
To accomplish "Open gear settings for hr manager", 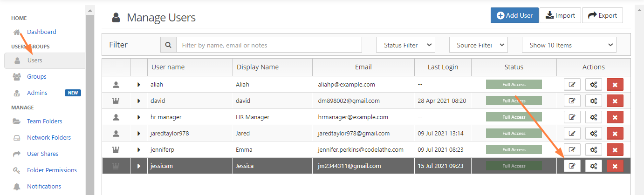I will point(594,117).
